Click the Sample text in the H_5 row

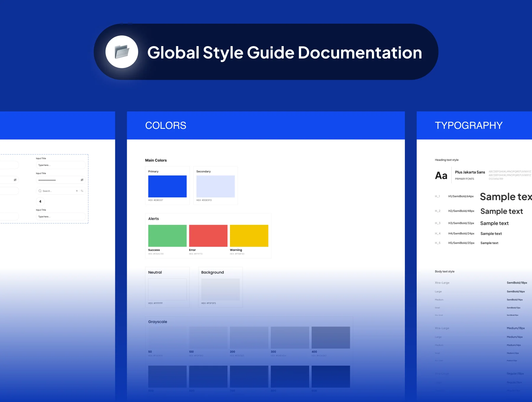(x=489, y=243)
